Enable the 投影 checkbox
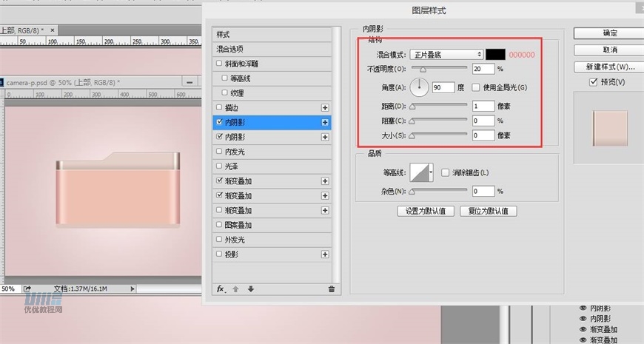The height and width of the screenshot is (344, 644). 219,254
